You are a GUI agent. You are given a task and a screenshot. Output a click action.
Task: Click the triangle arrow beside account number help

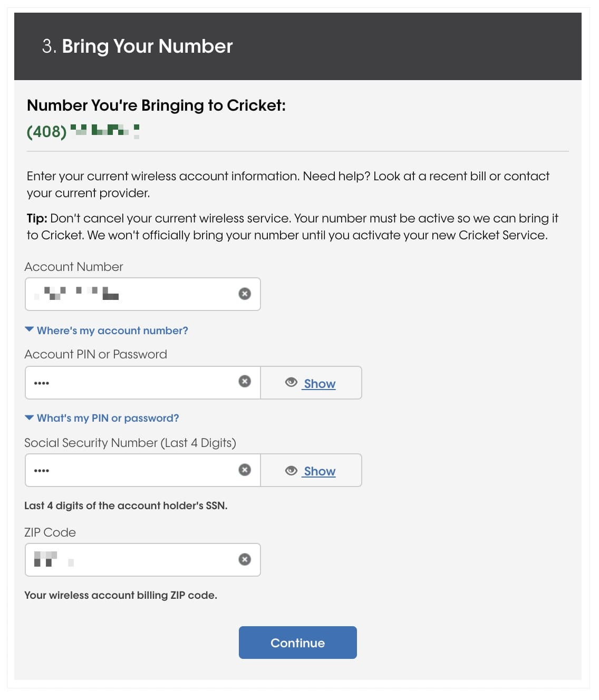(30, 329)
